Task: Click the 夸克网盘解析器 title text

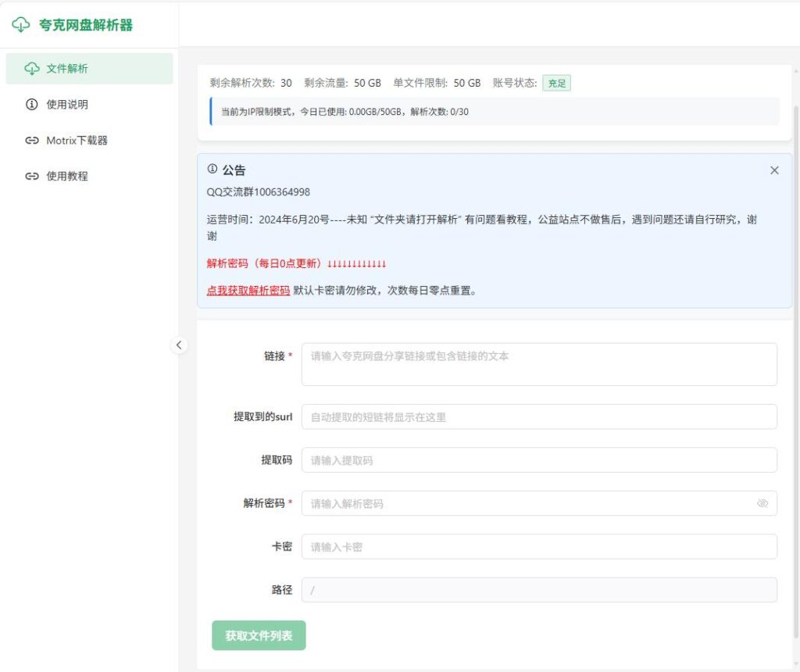Action: 86,25
